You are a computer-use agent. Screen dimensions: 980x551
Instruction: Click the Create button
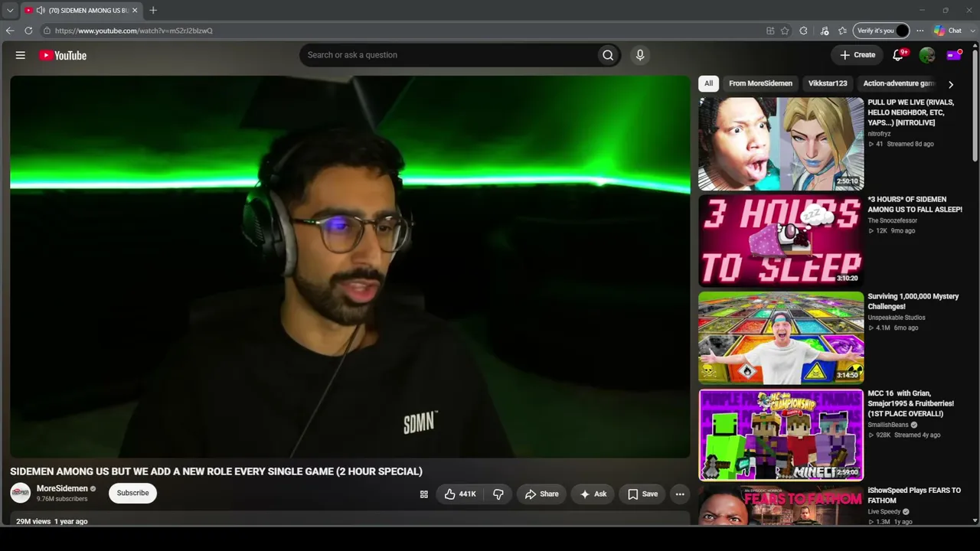coord(857,55)
